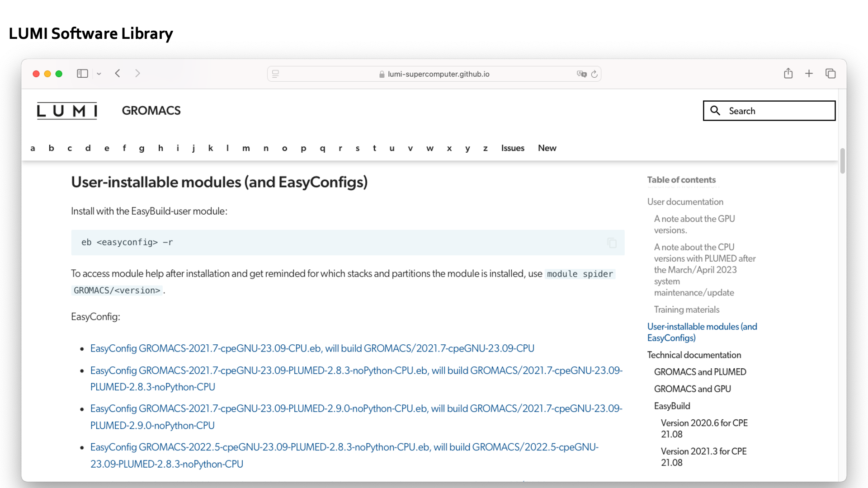Image resolution: width=868 pixels, height=488 pixels.
Task: Open the letter 'p' index tab
Action: pyautogui.click(x=303, y=148)
